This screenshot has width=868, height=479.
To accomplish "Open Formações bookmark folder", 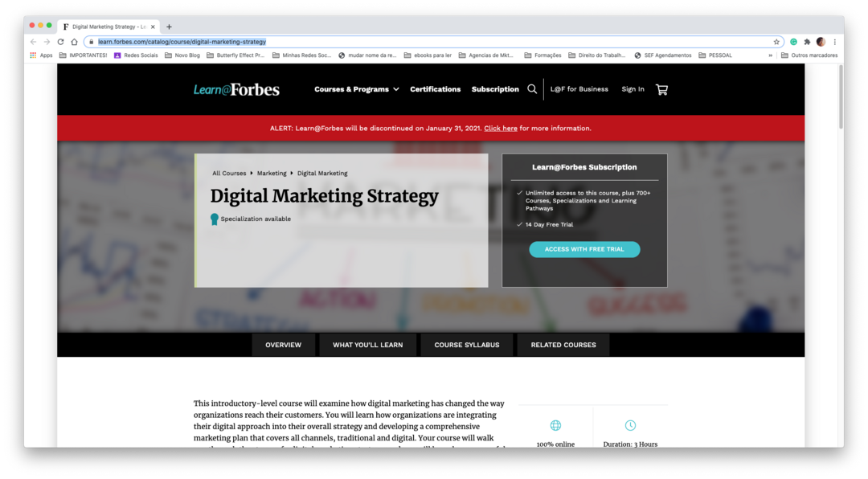I will tap(542, 55).
